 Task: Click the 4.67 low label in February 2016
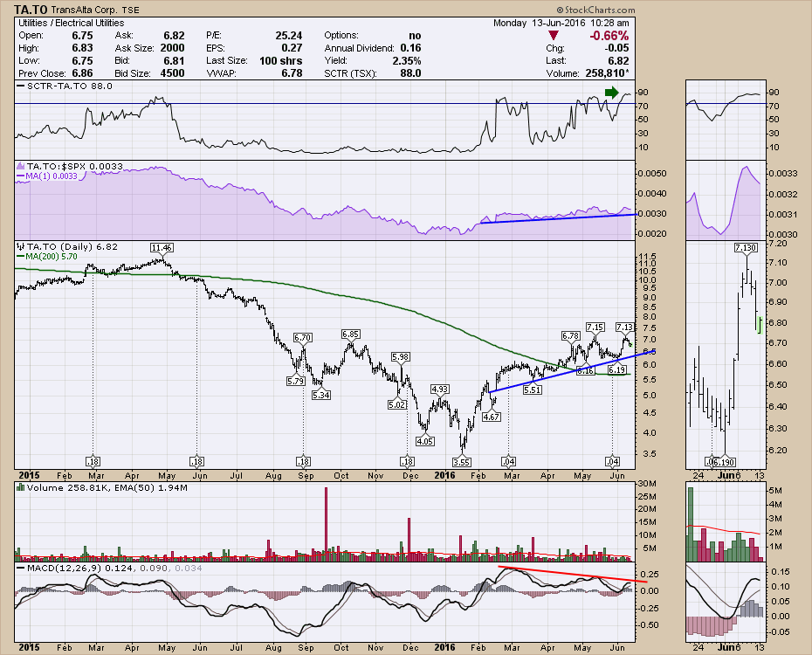492,417
